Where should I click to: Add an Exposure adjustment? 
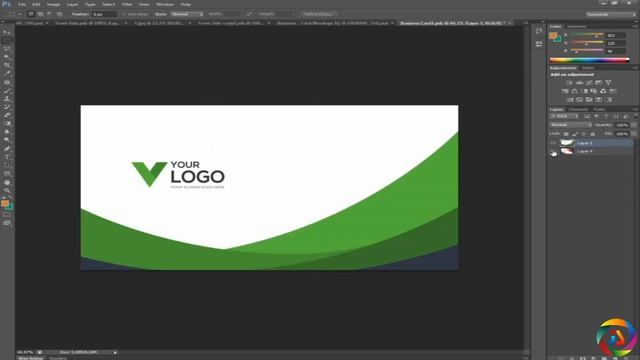pyautogui.click(x=599, y=82)
